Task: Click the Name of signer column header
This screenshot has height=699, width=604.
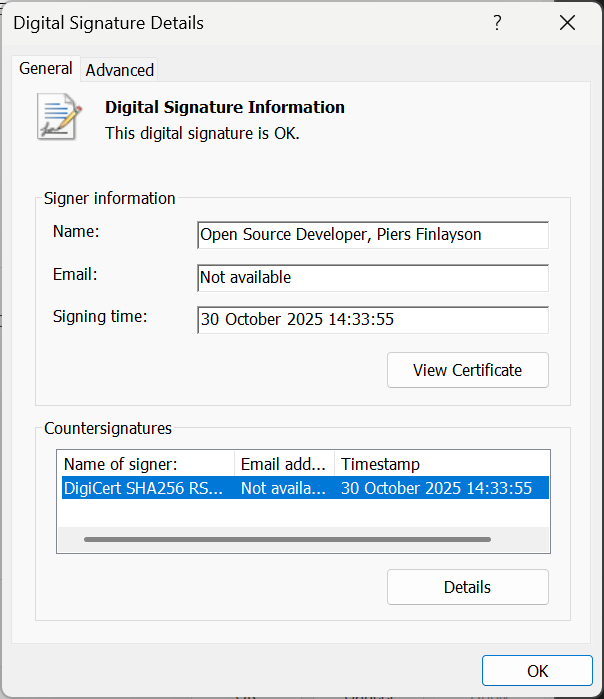Action: pos(146,464)
